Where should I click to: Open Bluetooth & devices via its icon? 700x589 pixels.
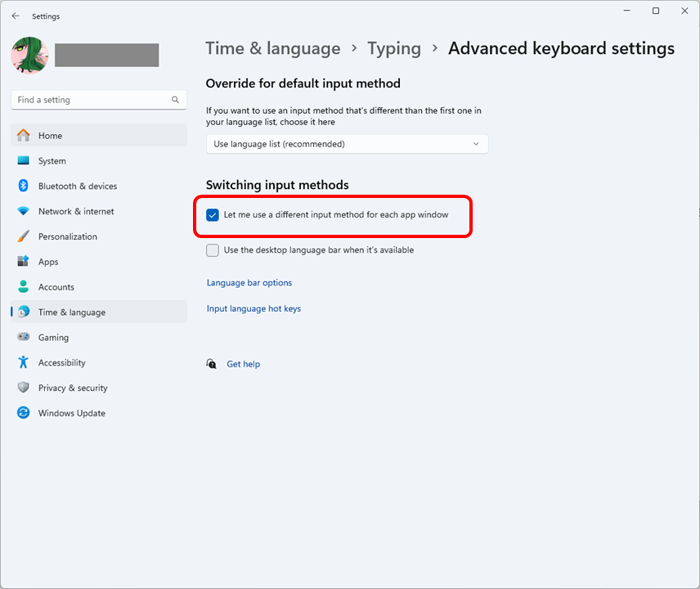tap(23, 186)
